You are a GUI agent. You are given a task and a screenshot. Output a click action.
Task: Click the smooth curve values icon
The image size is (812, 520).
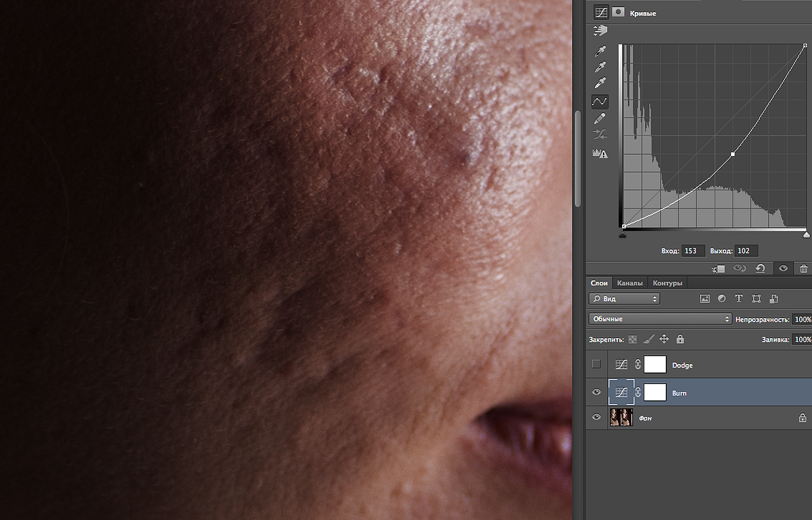pos(600,135)
